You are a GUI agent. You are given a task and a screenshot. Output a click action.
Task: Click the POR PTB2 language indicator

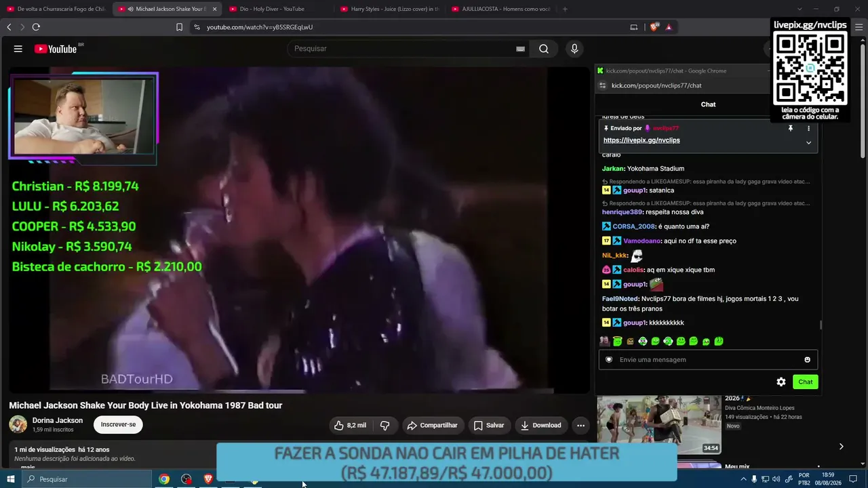(804, 479)
